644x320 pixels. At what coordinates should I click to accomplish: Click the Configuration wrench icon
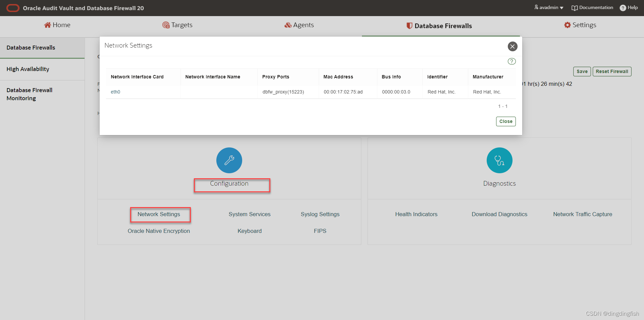[229, 160]
